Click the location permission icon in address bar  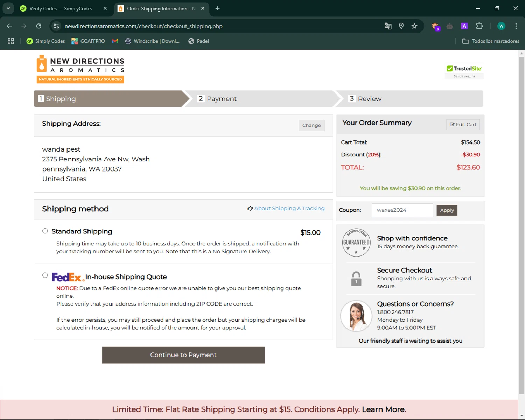point(401,26)
